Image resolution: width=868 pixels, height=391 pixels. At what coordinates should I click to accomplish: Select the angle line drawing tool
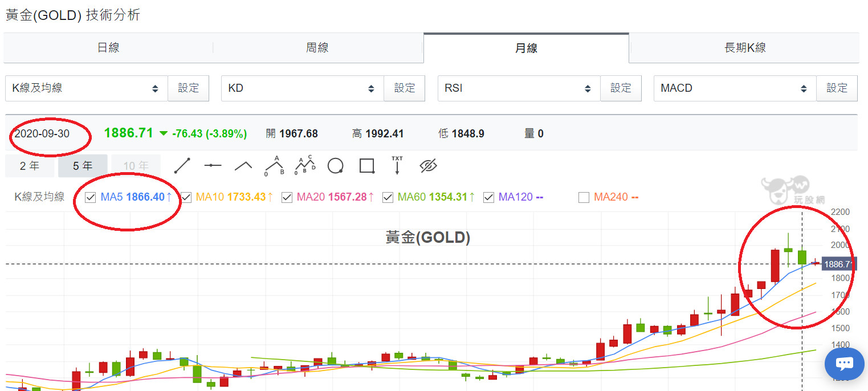pyautogui.click(x=243, y=165)
